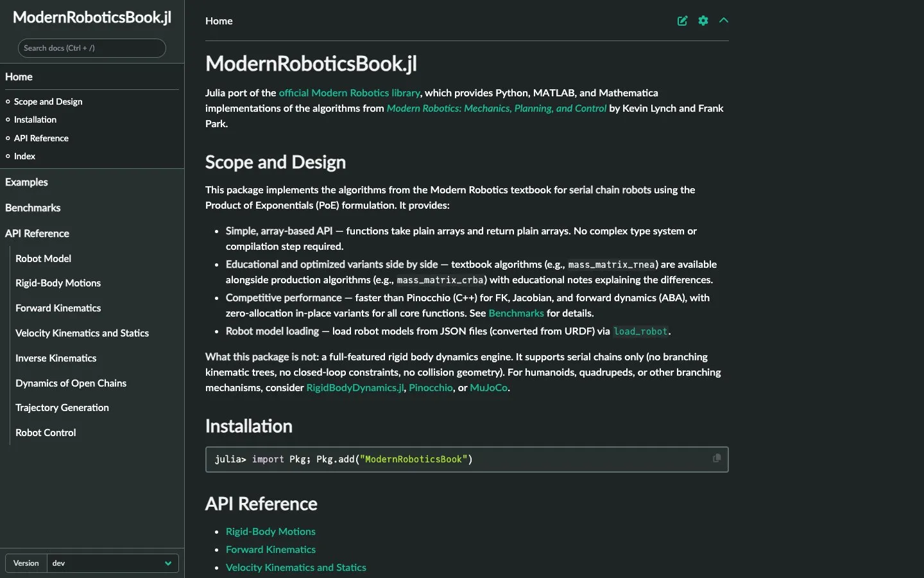This screenshot has width=924, height=578.
Task: Open the API Reference section in sidebar
Action: click(37, 233)
